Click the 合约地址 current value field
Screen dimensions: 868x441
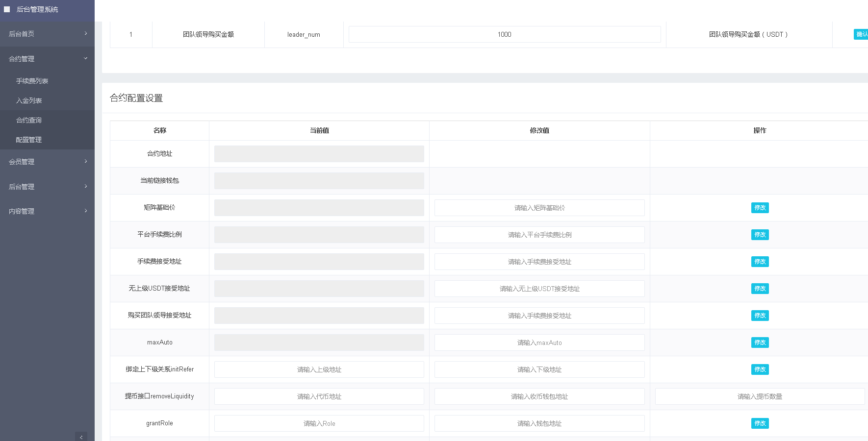pyautogui.click(x=319, y=154)
